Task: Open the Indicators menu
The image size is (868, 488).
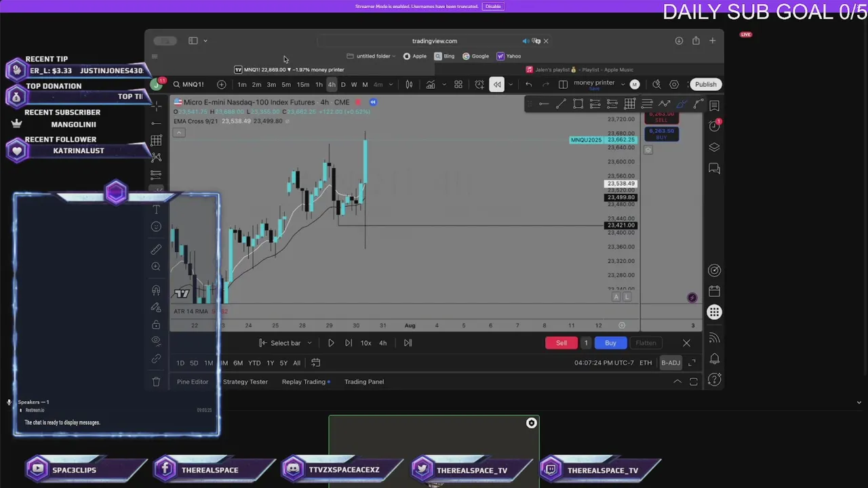Action: tap(431, 85)
